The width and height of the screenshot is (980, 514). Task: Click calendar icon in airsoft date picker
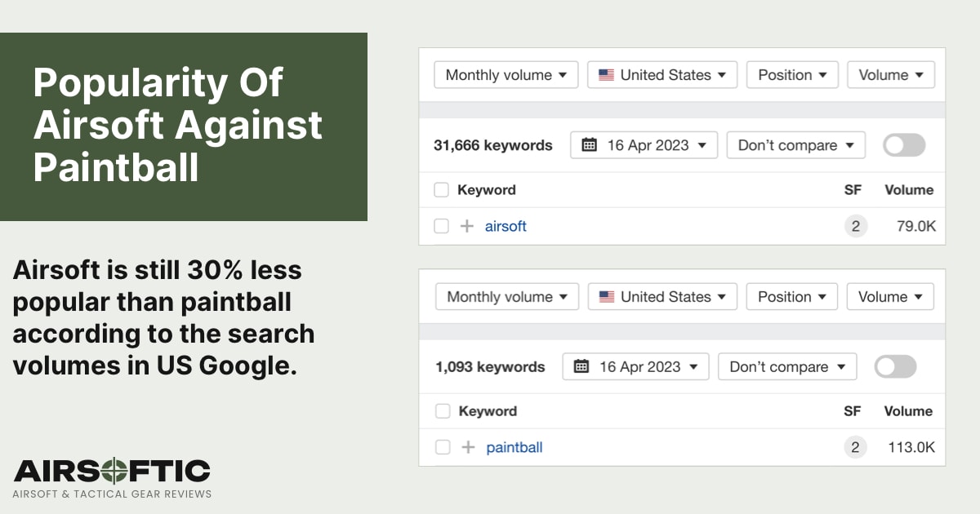589,145
